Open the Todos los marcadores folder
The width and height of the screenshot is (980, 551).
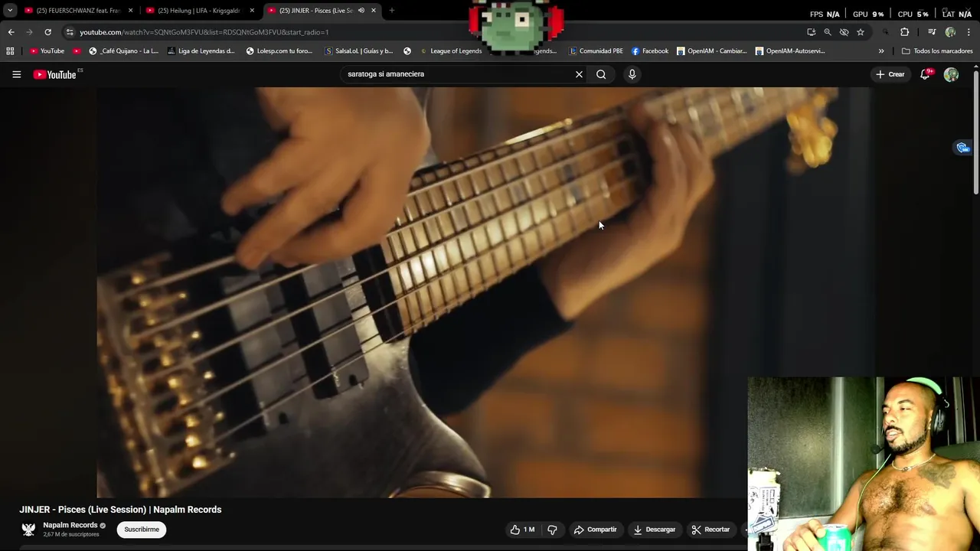coord(937,51)
